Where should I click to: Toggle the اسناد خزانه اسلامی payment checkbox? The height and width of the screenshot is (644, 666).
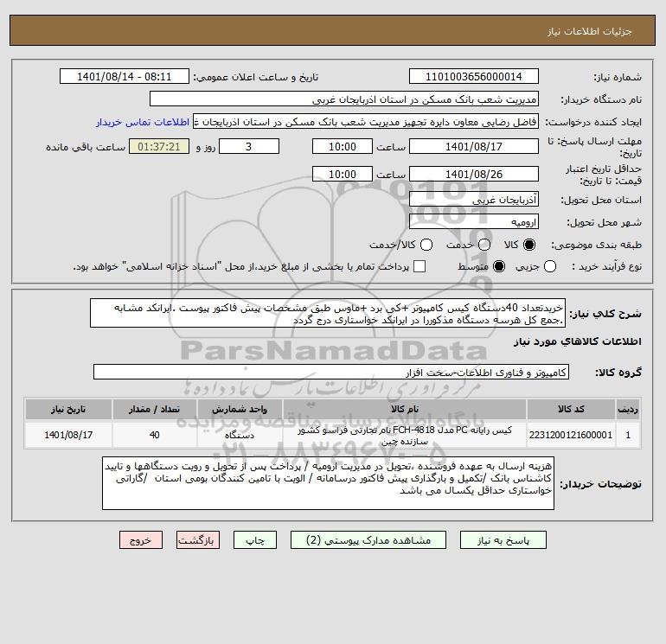pos(419,266)
